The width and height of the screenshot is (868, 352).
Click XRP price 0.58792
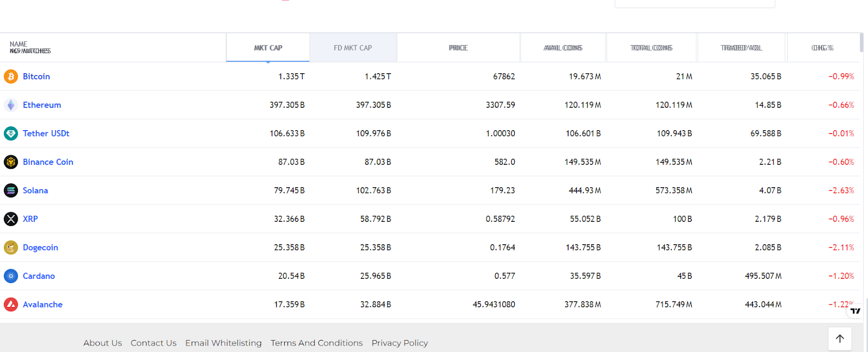coord(500,219)
